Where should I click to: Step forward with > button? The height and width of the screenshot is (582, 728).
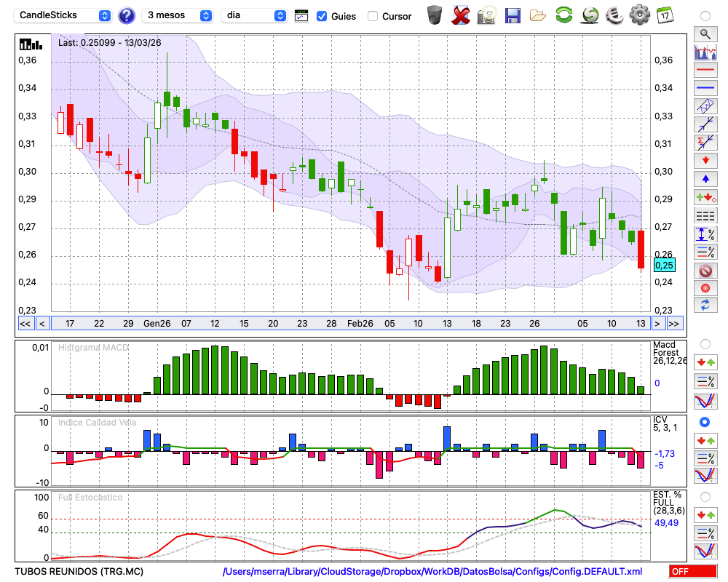point(657,324)
